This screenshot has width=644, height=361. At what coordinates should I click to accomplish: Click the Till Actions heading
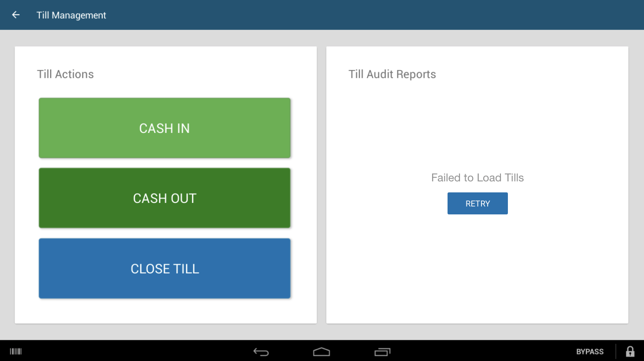[65, 74]
